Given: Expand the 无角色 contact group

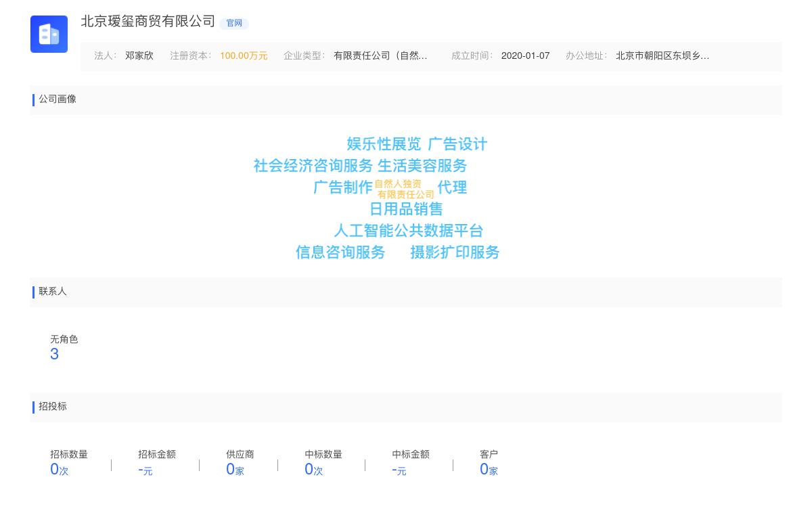Looking at the screenshot, I should [65, 339].
